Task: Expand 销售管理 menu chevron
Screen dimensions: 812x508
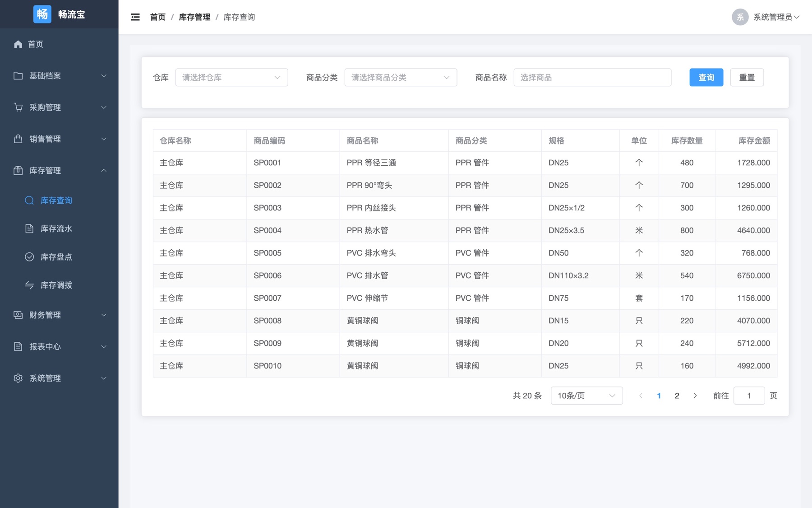Action: 104,139
